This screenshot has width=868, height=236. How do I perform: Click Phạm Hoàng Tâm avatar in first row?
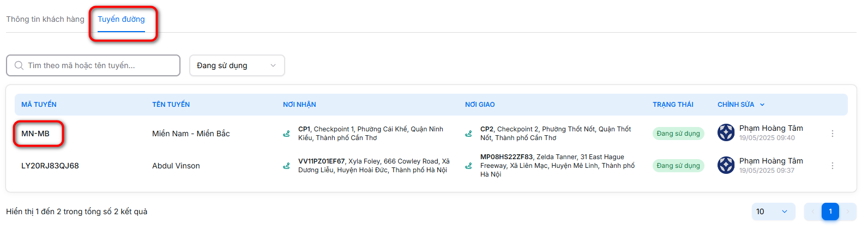pos(726,132)
